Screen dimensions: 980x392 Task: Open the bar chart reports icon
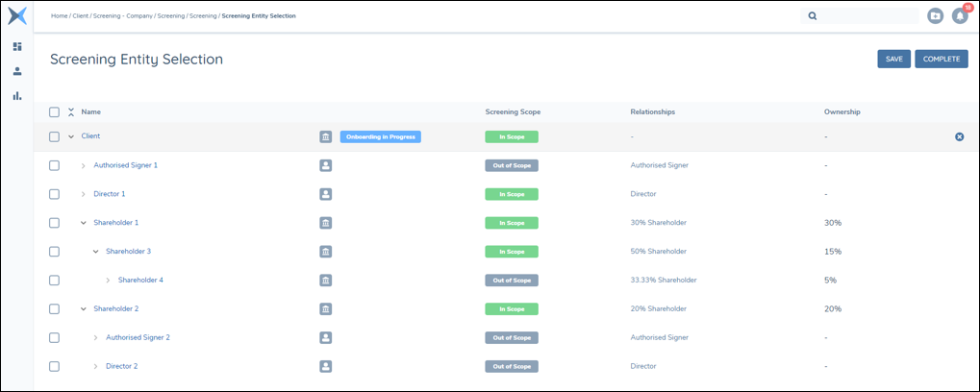[x=16, y=96]
